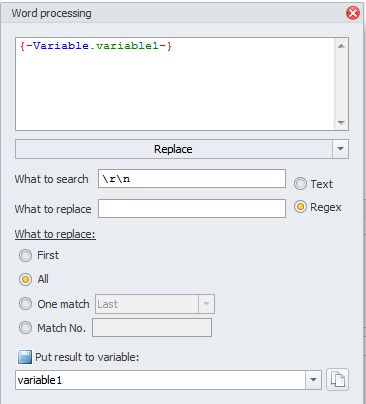The image size is (366, 404).
Task: Choose the All replace option
Action: [25, 279]
